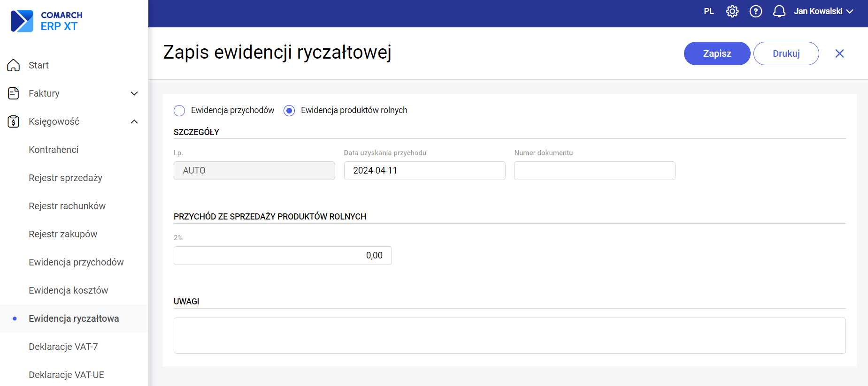Select the Ewidencja przychodów radio button
Screen dimensions: 868x386
pos(179,111)
